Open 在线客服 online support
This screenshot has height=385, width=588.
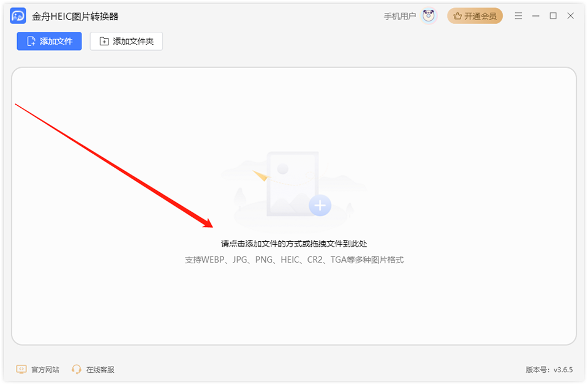pyautogui.click(x=93, y=370)
